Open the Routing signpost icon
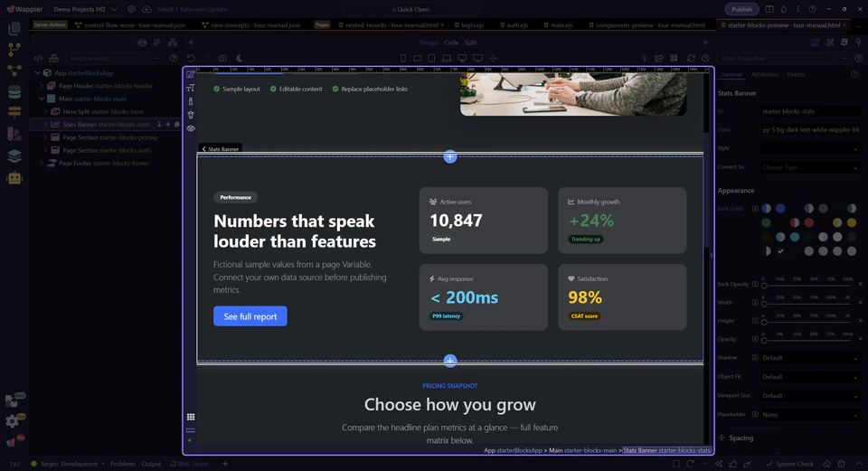 tap(14, 112)
